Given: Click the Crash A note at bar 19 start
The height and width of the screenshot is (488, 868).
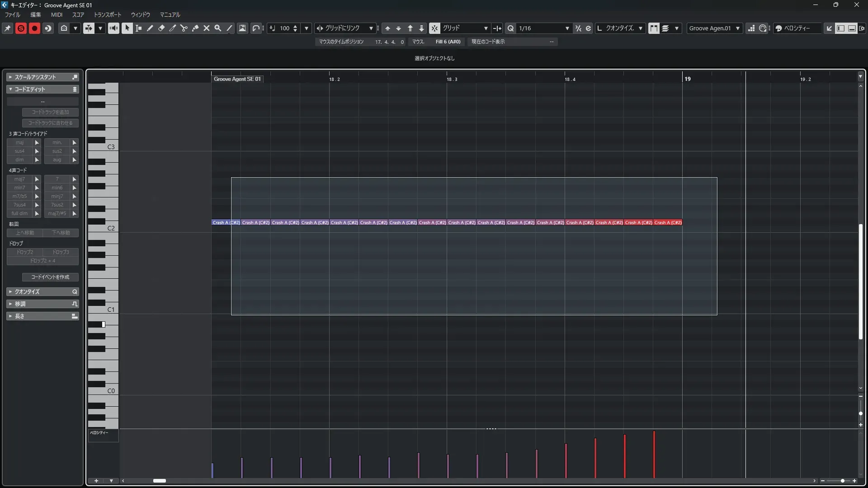Looking at the screenshot, I should coord(668,222).
